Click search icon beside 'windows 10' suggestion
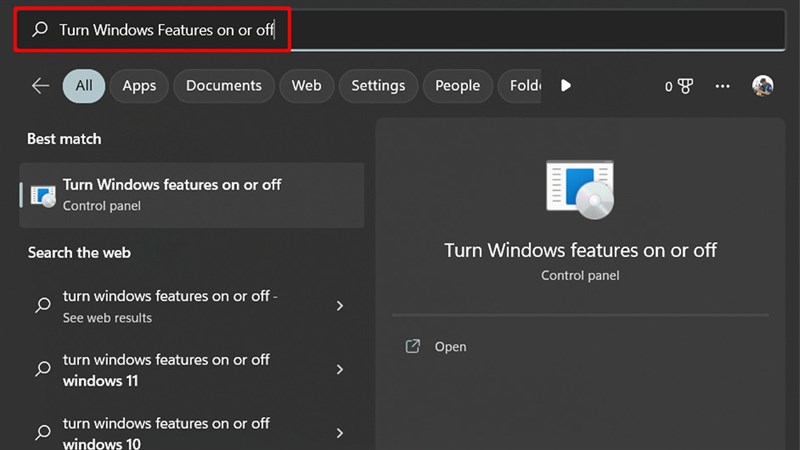Screen dimensions: 800x450 [x=43, y=432]
